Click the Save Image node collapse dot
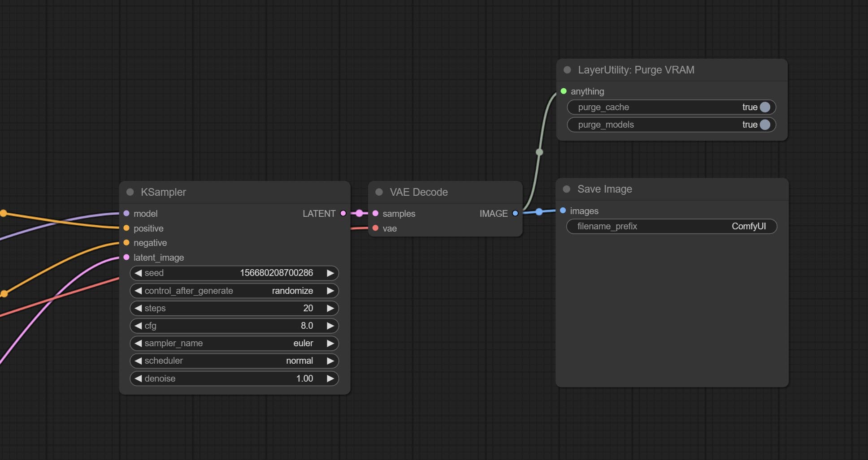The image size is (868, 460). [x=567, y=189]
